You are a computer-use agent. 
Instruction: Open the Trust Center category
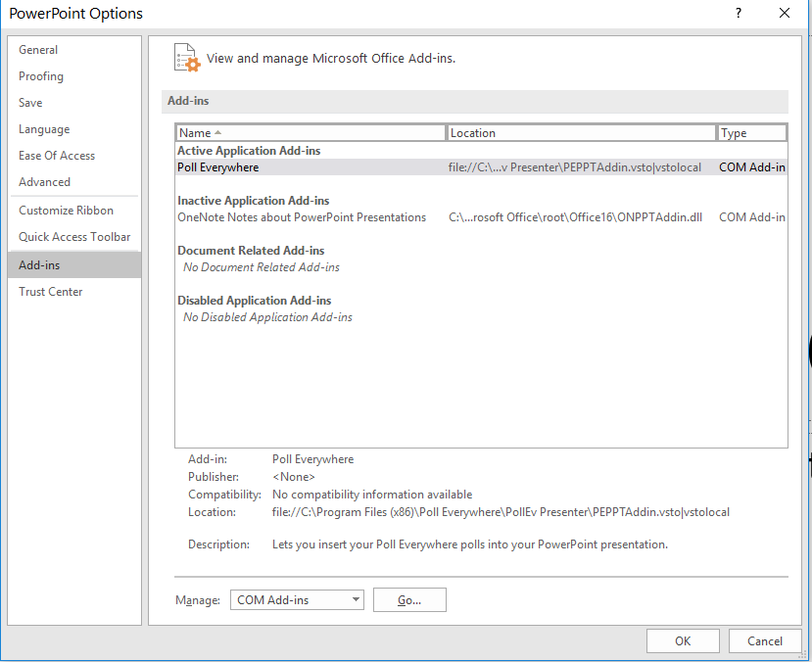tap(51, 292)
